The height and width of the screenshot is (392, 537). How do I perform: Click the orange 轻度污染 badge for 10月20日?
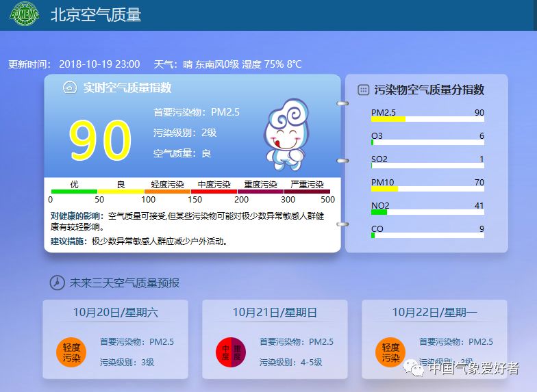tap(71, 352)
